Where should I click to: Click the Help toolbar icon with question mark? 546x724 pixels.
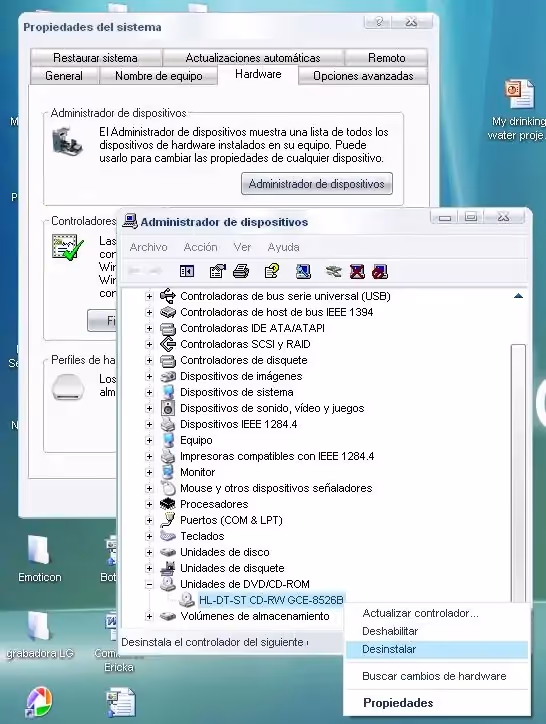272,271
